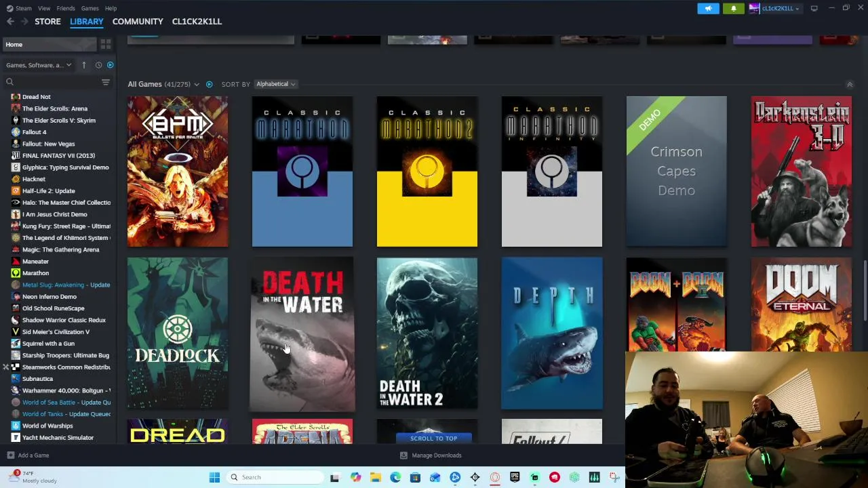Open the Deadlock game cover

pyautogui.click(x=178, y=333)
